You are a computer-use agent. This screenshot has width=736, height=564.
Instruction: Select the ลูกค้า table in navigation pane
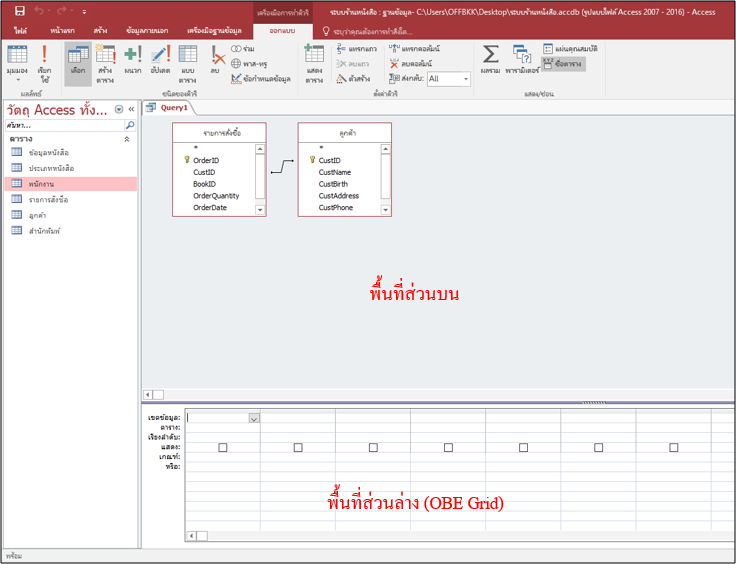[x=71, y=215]
